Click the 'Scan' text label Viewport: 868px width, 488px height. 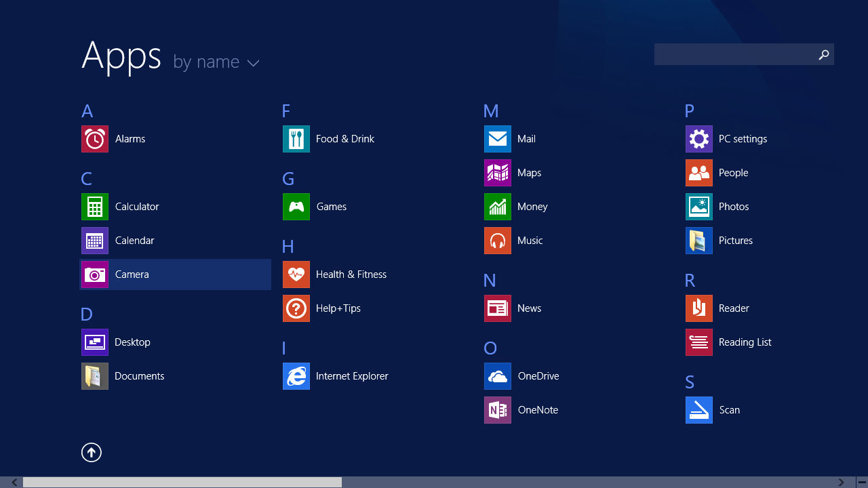[730, 410]
